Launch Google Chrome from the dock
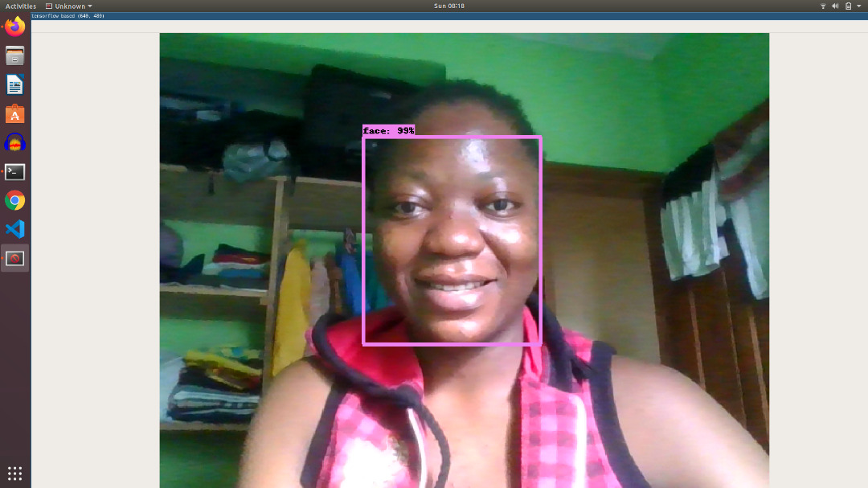Image resolution: width=868 pixels, height=488 pixels. [x=15, y=200]
